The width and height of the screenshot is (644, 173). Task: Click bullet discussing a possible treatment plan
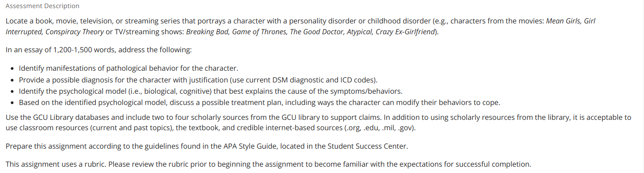point(259,103)
